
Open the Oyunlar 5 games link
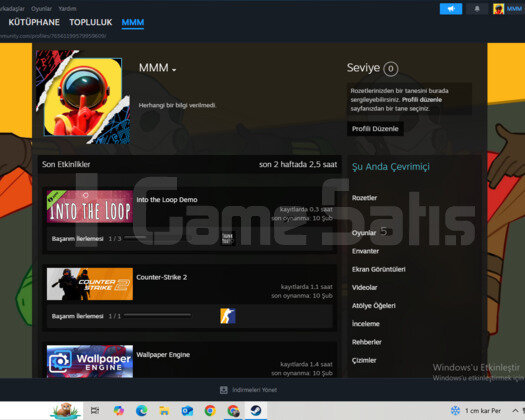369,232
